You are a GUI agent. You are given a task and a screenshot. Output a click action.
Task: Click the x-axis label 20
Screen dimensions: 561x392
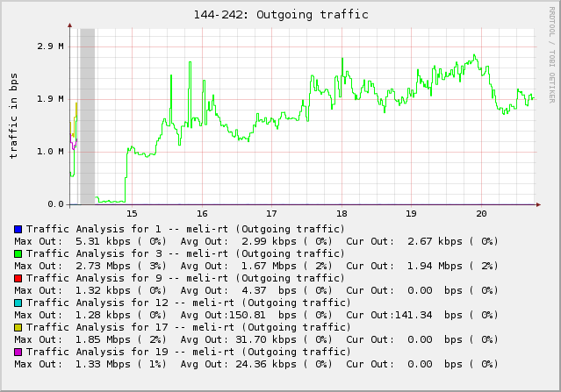click(x=481, y=213)
